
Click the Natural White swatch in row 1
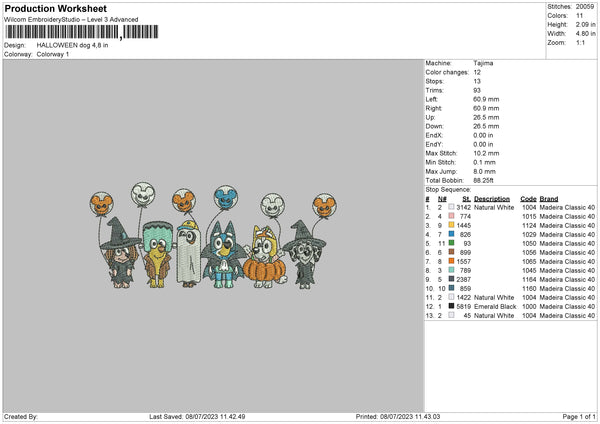(452, 207)
